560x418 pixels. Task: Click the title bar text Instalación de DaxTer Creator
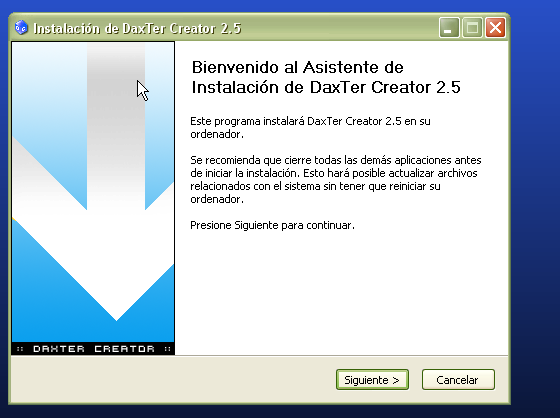coord(137,28)
